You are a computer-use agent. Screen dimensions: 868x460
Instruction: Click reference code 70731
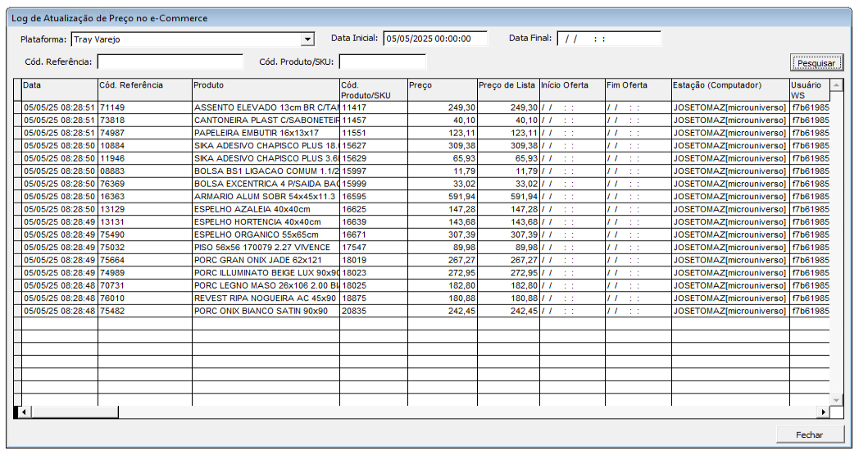145,285
